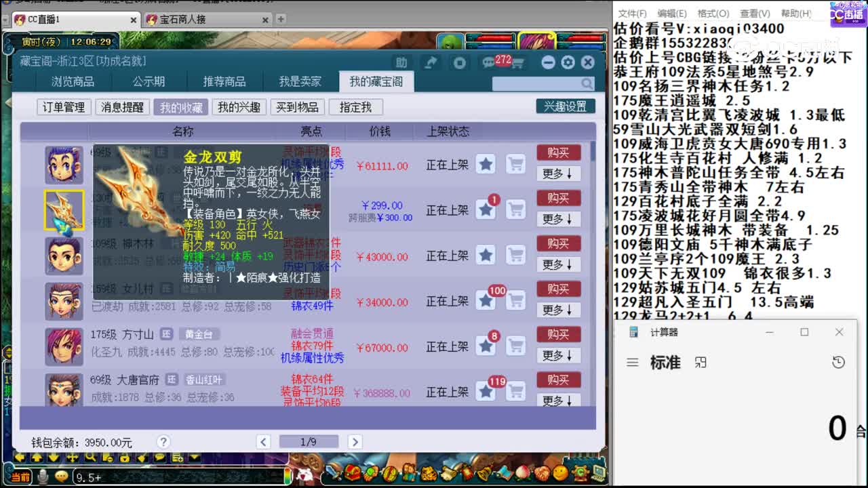Image resolution: width=868 pixels, height=488 pixels.
Task: Toggle favorite star on 大唐官府 row
Action: 486,391
